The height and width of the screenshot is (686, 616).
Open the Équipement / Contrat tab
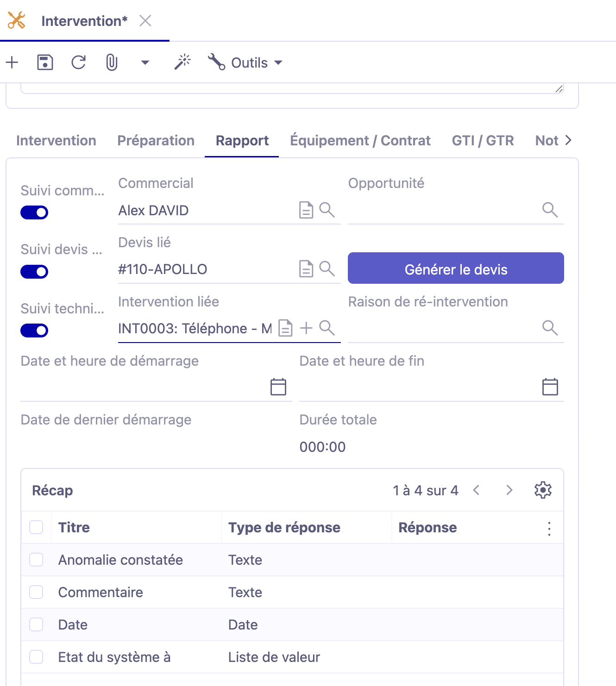(360, 141)
